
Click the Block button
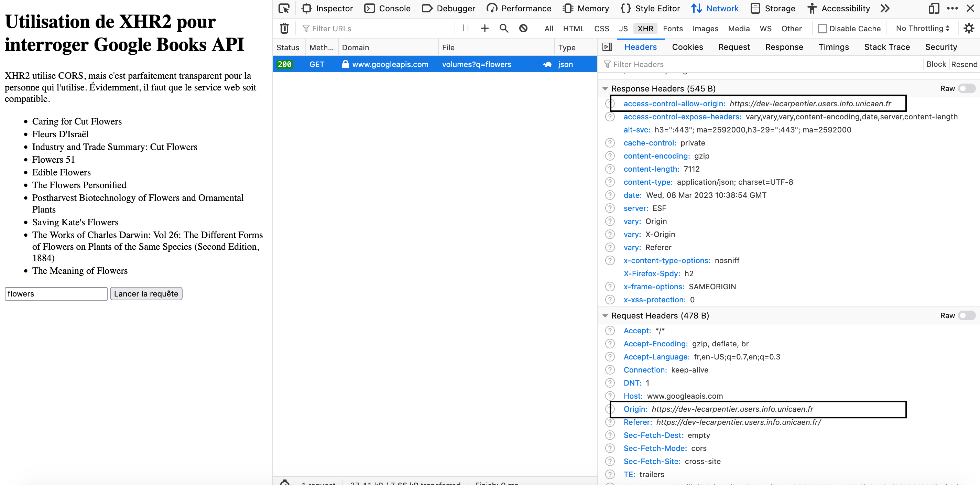(x=936, y=64)
